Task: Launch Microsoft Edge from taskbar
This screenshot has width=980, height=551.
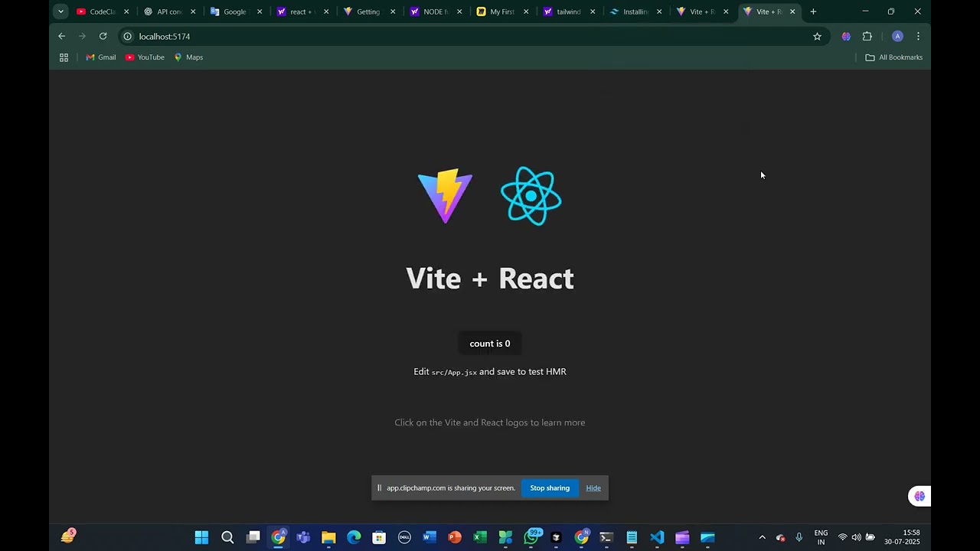Action: 354,537
